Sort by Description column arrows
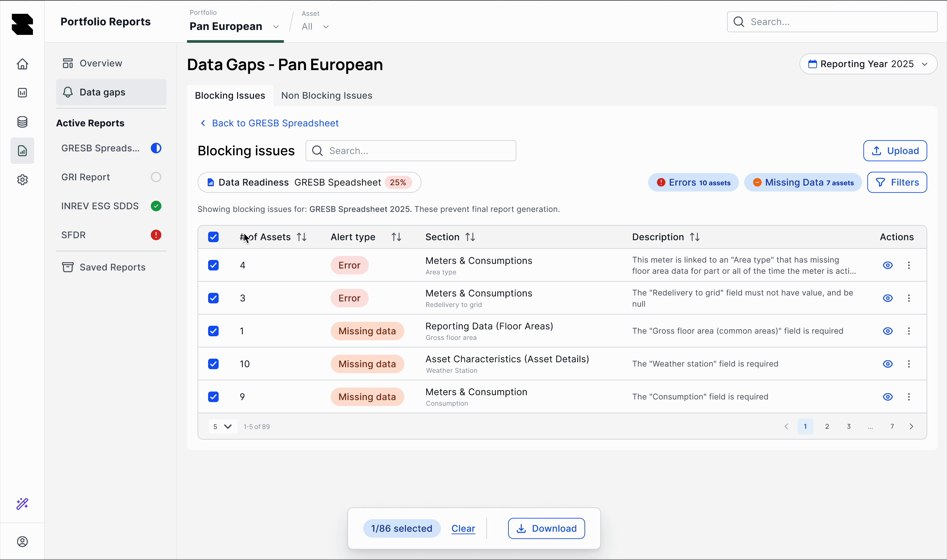Screen dimensions: 947x560 [695, 237]
